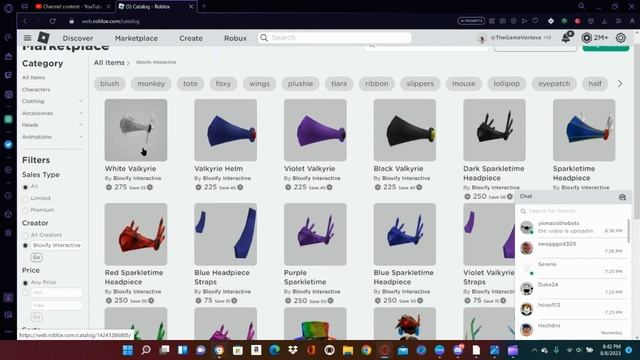
Task: Close the Catalog - Roblox tab
Action: 191,7
